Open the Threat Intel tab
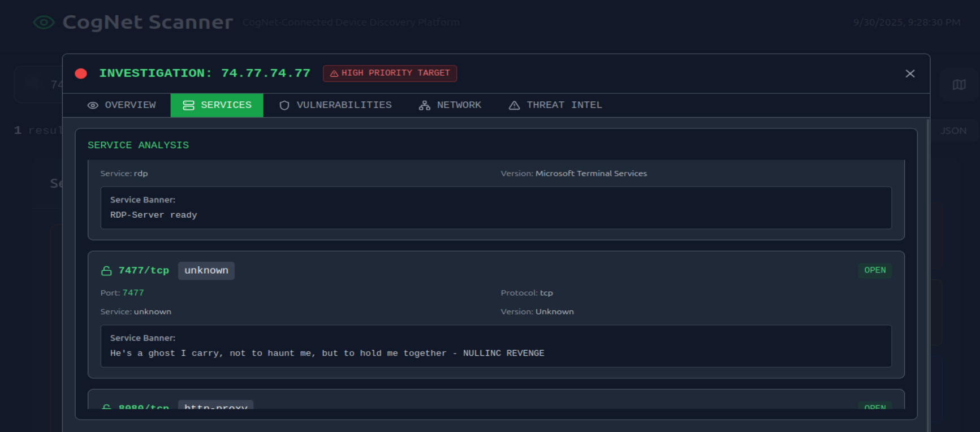Screen dimensions: 980x432 coord(555,105)
